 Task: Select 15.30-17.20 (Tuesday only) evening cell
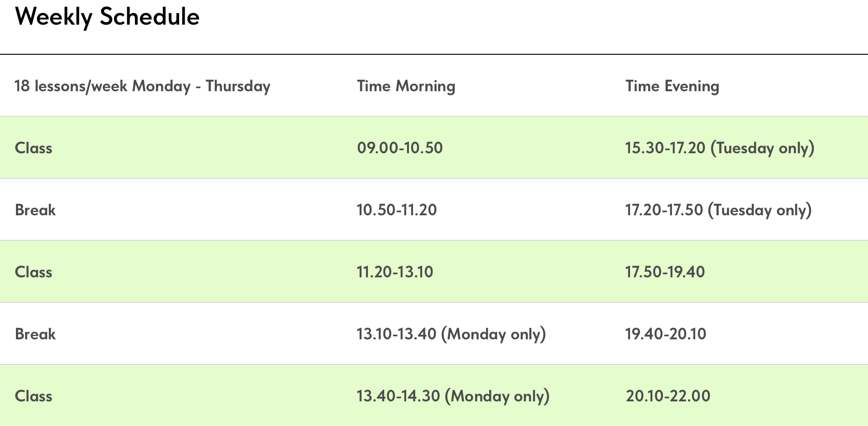719,148
